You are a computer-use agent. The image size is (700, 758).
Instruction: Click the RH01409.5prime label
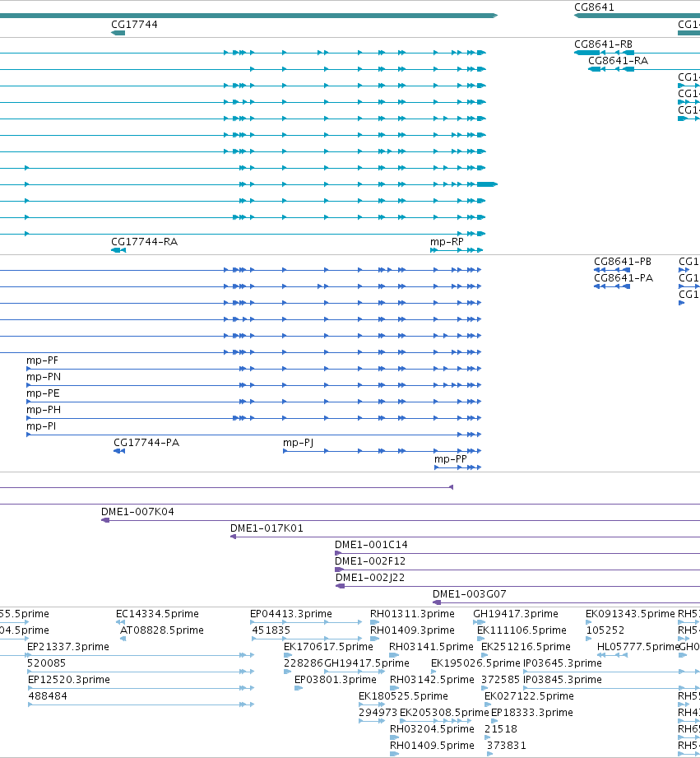(x=432, y=746)
